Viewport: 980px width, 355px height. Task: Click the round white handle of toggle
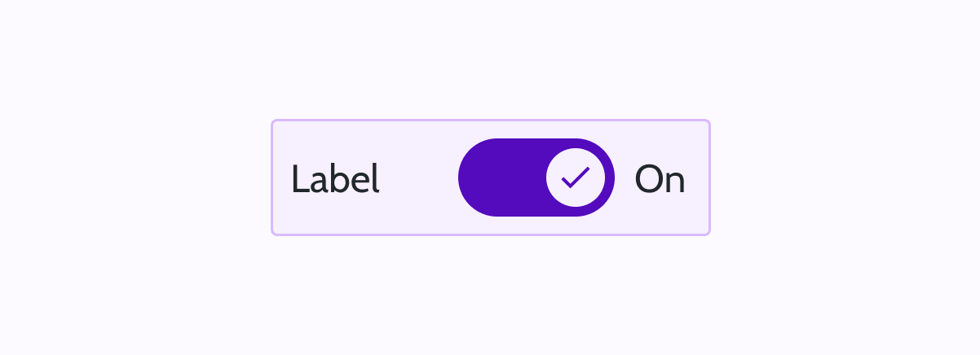576,177
